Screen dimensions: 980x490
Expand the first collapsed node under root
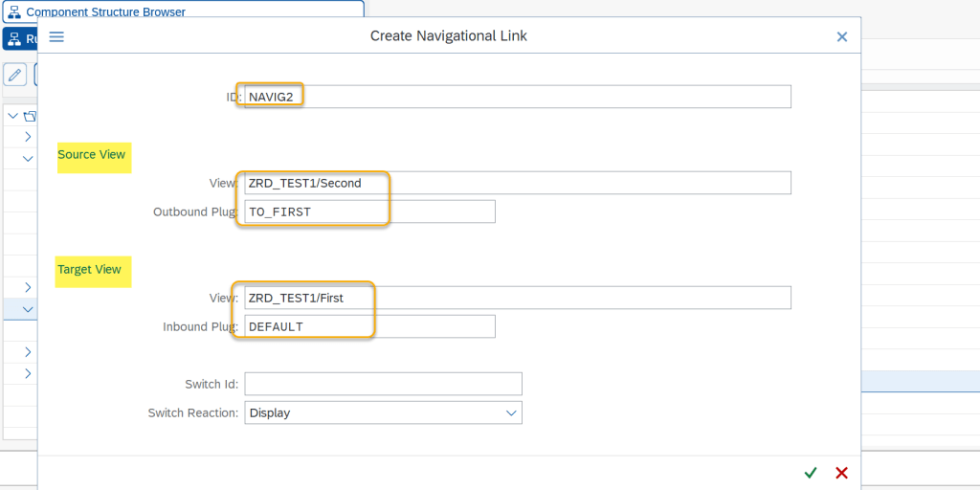(28, 137)
